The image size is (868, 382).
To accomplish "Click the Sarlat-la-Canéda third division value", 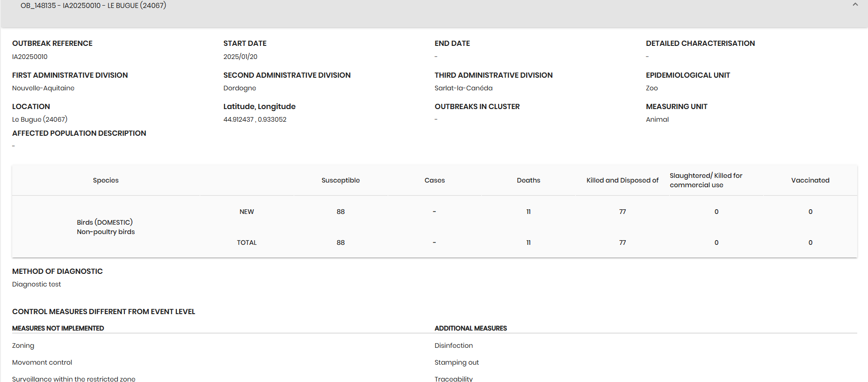I will pos(463,88).
